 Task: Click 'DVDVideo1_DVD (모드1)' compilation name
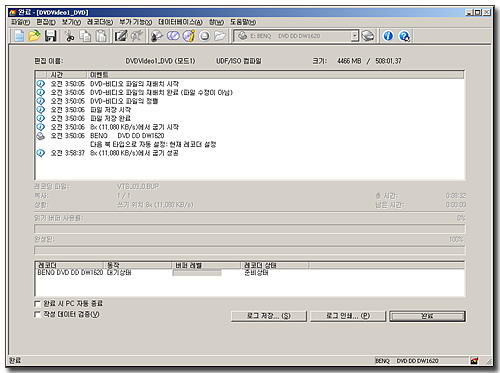[160, 61]
